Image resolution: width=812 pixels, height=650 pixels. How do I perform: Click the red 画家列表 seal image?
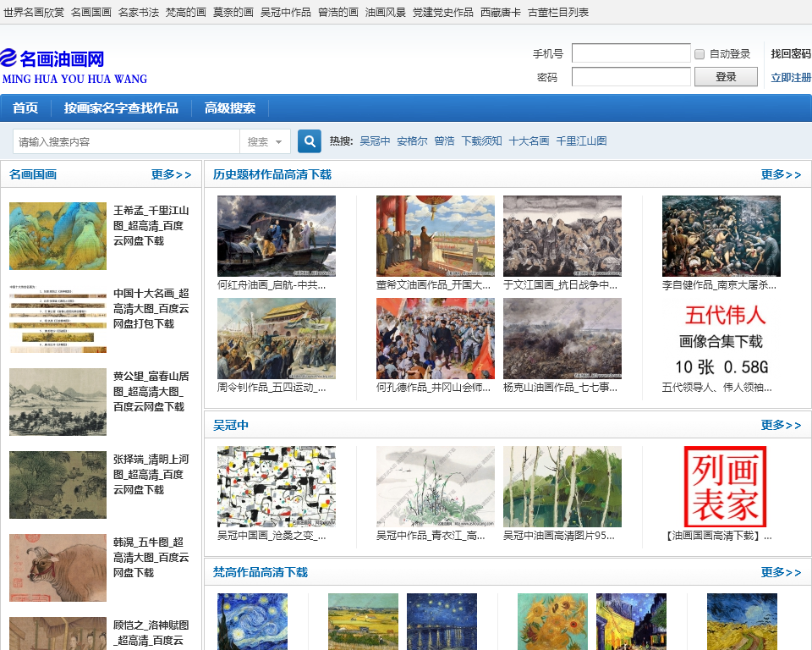(725, 487)
